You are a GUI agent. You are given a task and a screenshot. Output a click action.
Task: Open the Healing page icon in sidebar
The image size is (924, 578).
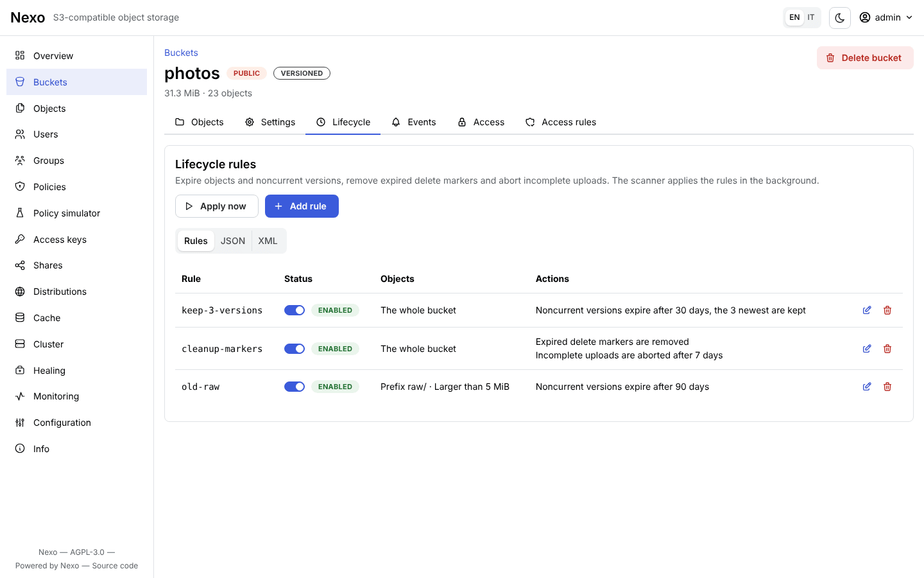point(20,371)
